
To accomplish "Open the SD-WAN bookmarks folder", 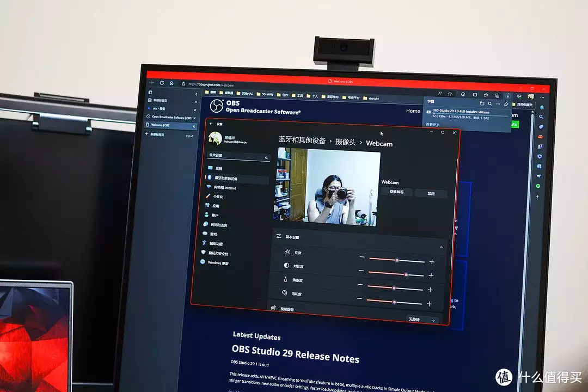I will point(265,94).
